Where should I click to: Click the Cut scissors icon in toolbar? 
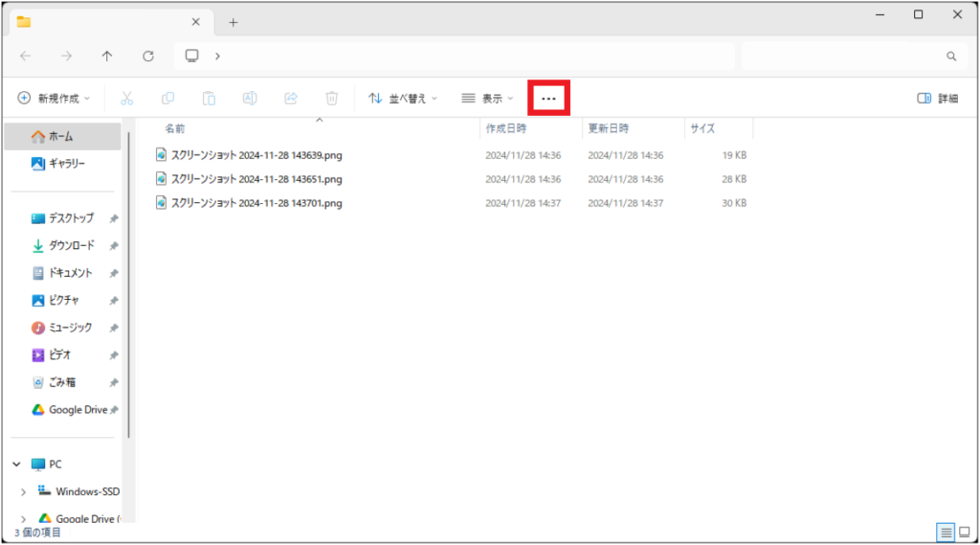click(127, 98)
